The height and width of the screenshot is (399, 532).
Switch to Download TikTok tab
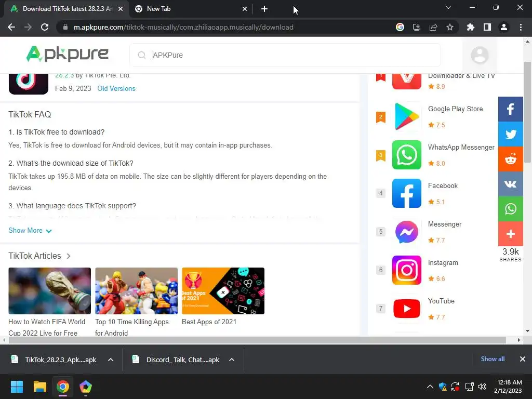66,9
